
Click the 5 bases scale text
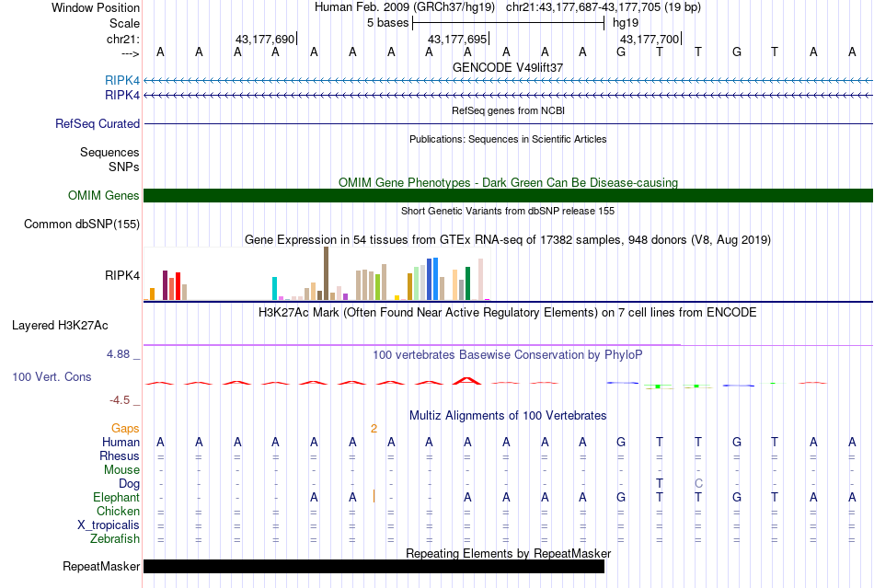387,23
